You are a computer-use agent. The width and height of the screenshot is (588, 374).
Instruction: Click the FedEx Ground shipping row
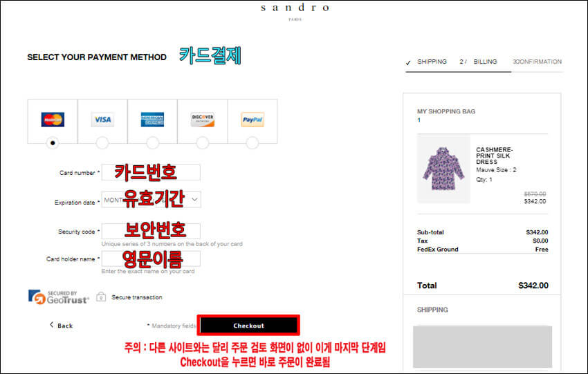[482, 249]
